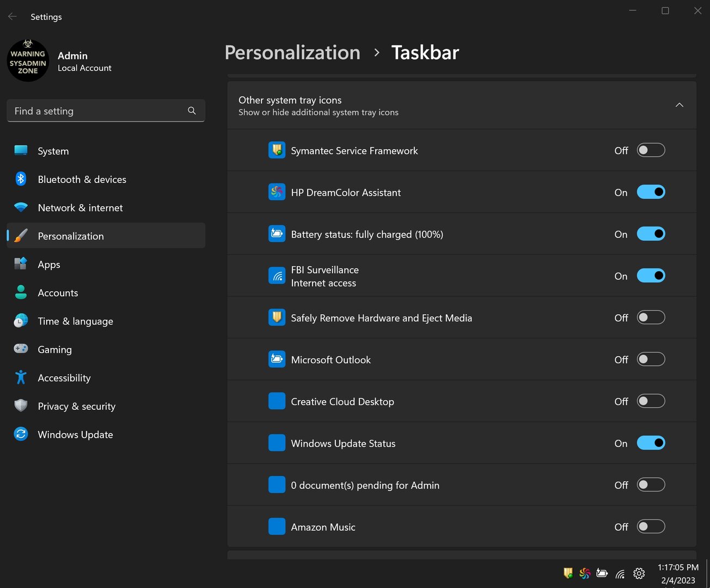The image size is (710, 588).
Task: Open System settings category
Action: coord(106,151)
